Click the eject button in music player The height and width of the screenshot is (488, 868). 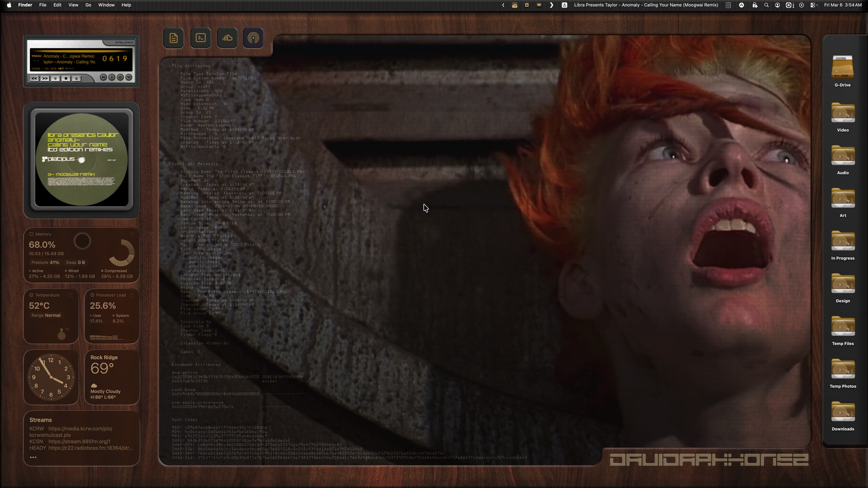(76, 78)
